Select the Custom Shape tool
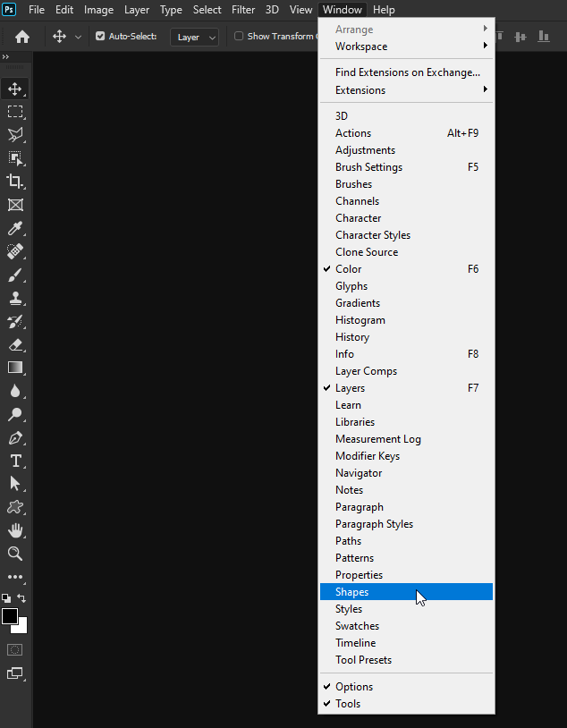The height and width of the screenshot is (728, 567). 15,507
